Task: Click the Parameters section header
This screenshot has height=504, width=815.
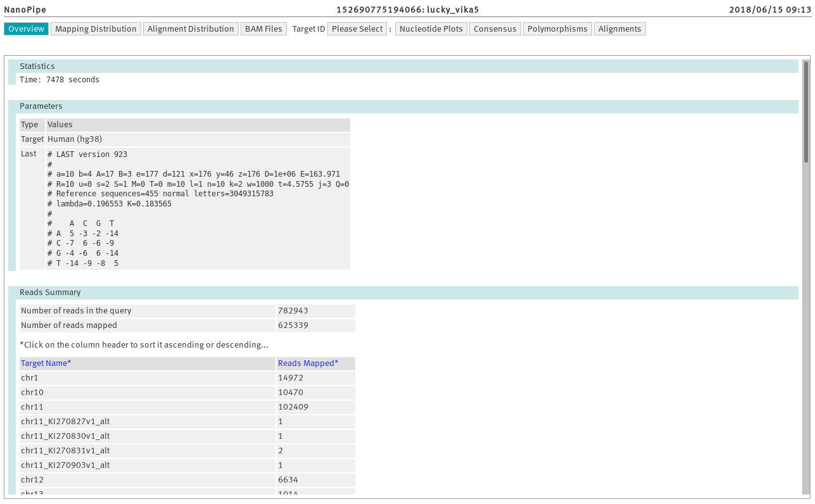Action: pyautogui.click(x=403, y=106)
